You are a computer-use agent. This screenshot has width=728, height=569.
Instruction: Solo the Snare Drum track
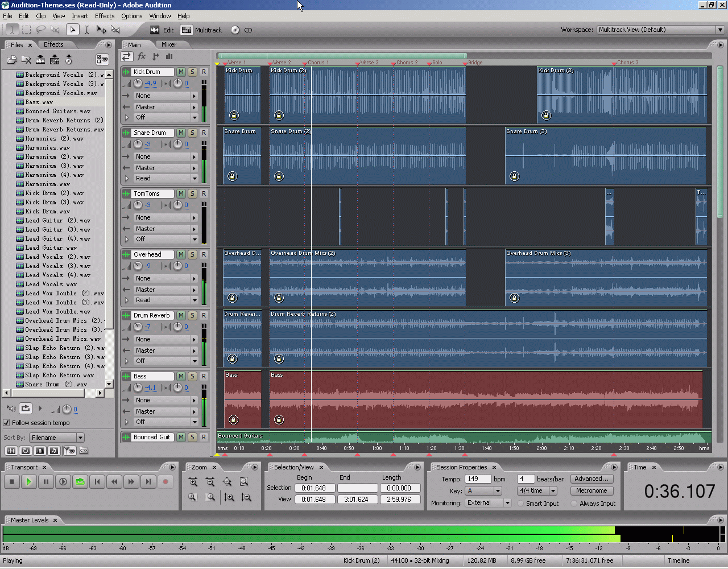click(x=192, y=133)
